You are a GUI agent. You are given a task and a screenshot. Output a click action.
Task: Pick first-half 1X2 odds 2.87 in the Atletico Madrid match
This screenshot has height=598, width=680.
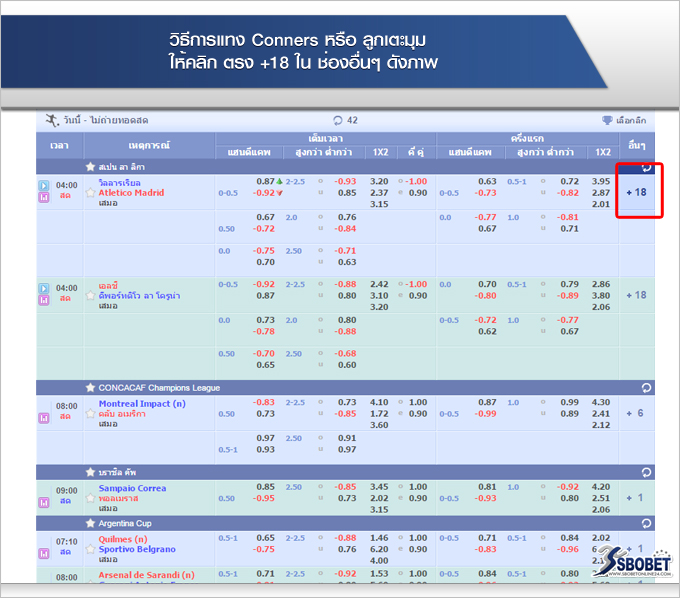601,193
